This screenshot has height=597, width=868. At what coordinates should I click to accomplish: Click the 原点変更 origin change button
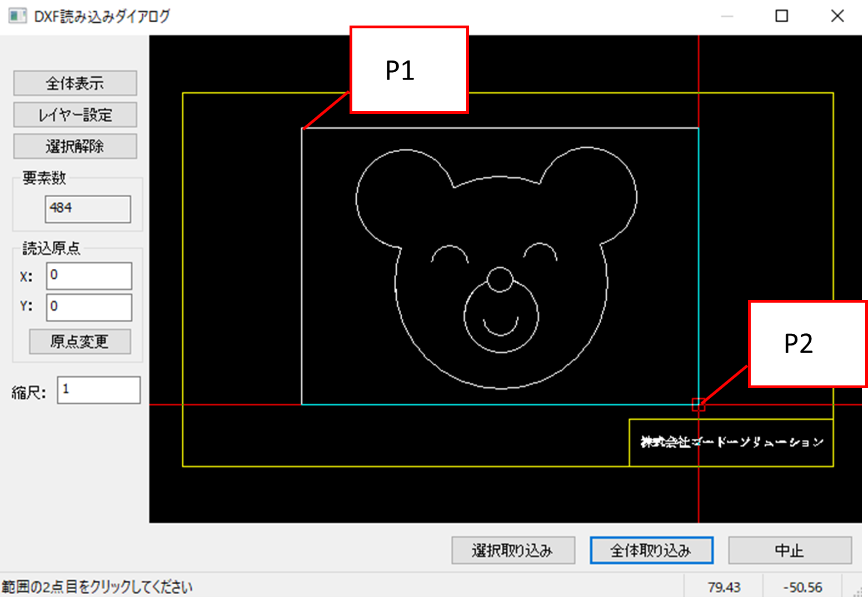[x=80, y=342]
